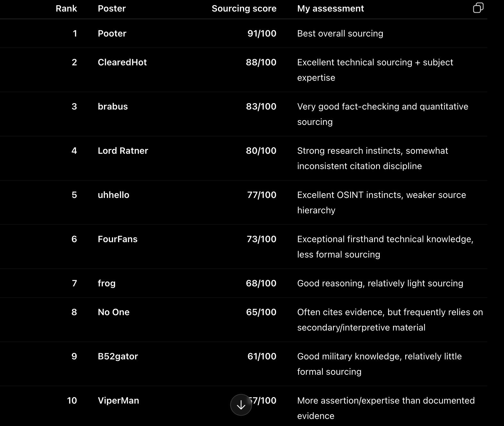The image size is (504, 426).
Task: Select poster name ClearedHot
Action: (x=122, y=62)
